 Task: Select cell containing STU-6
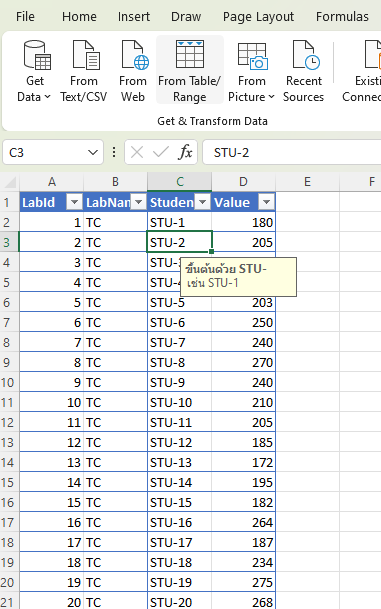tap(179, 322)
